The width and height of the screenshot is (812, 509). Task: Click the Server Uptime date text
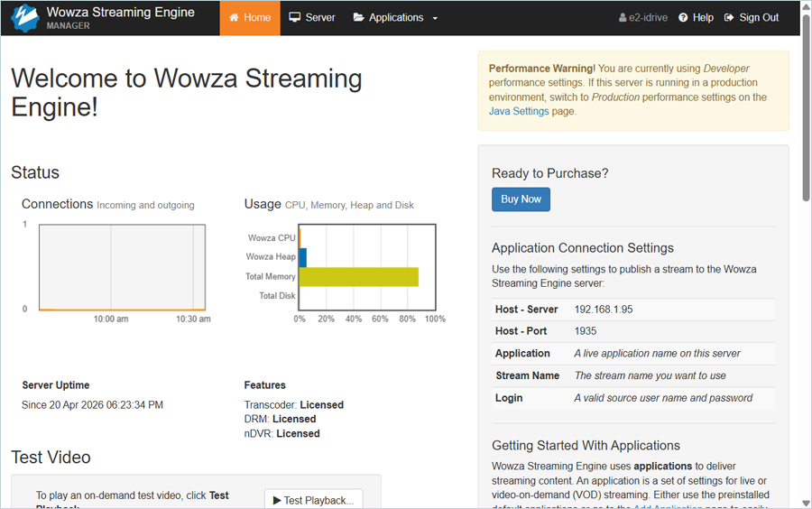coord(92,405)
